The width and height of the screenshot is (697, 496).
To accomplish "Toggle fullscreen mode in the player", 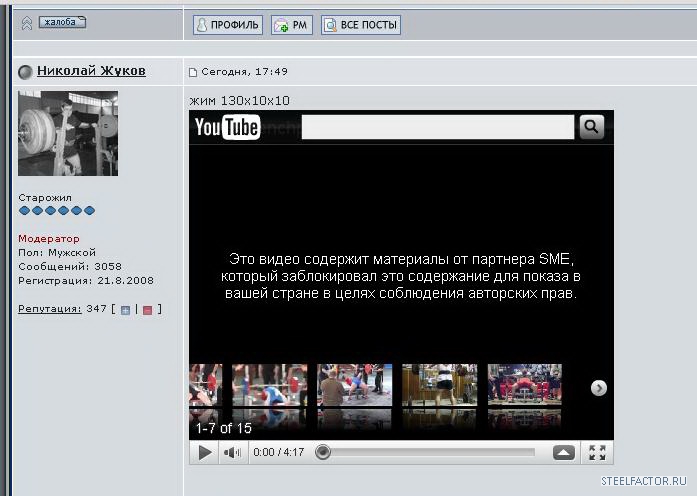I will (x=597, y=453).
